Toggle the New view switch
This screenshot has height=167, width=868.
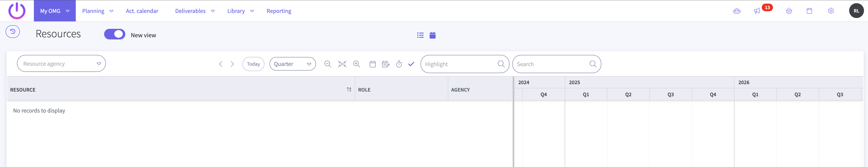pyautogui.click(x=115, y=34)
